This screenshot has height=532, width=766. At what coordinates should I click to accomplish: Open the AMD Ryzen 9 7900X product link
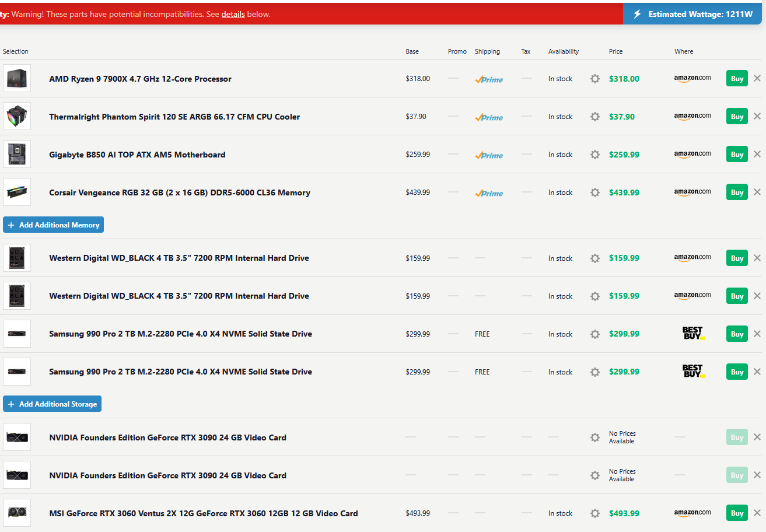click(x=140, y=79)
